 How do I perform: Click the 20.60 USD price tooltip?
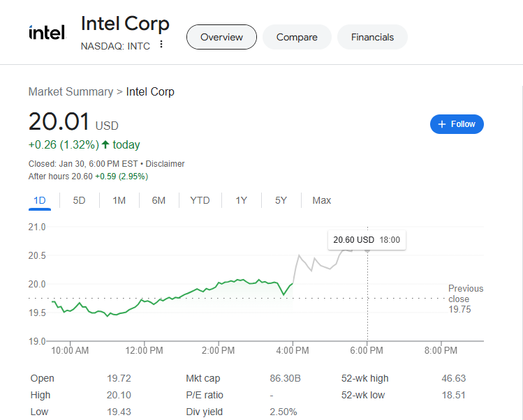pyautogui.click(x=367, y=239)
